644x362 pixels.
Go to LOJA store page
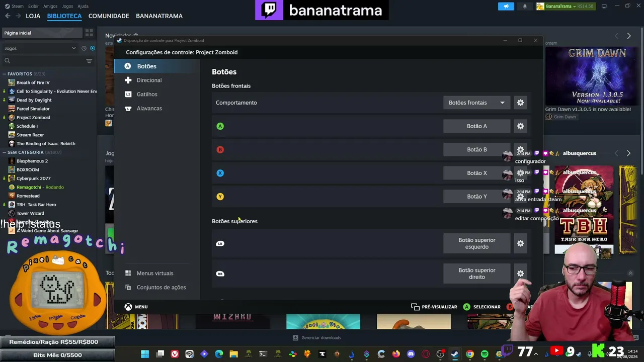(33, 16)
